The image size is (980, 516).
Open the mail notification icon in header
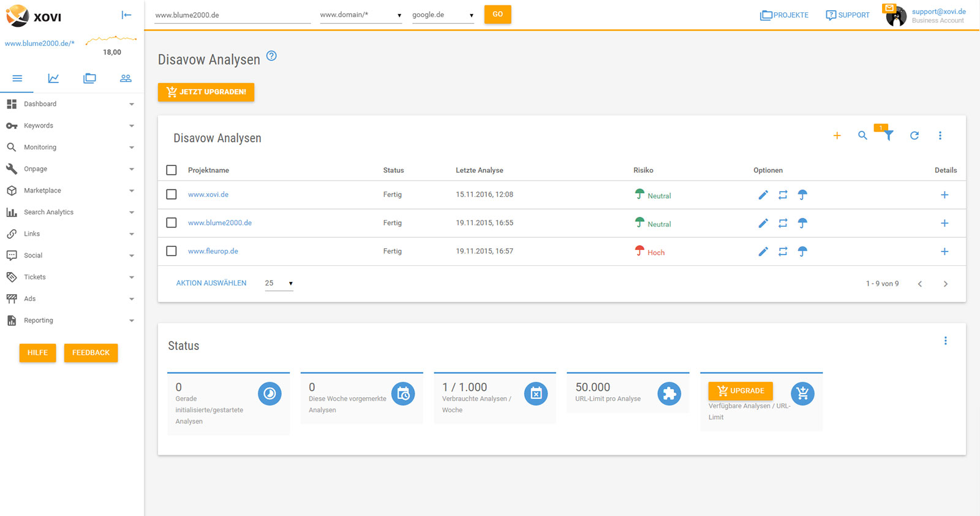pyautogui.click(x=889, y=8)
